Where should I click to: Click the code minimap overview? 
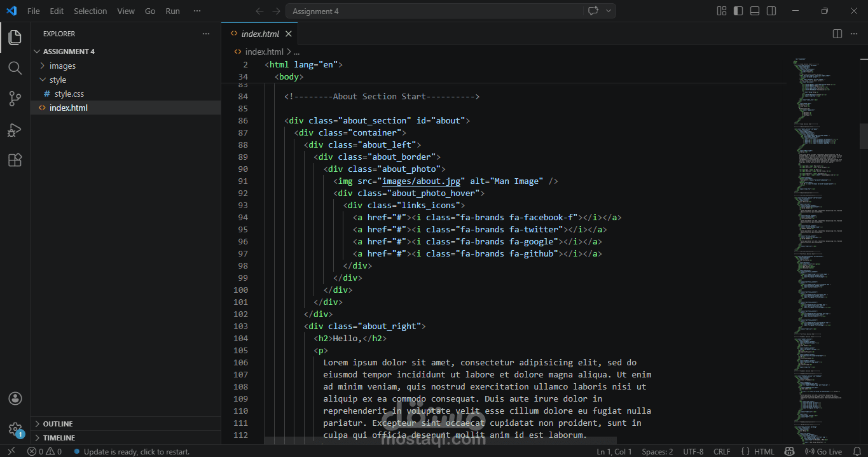[x=820, y=255]
